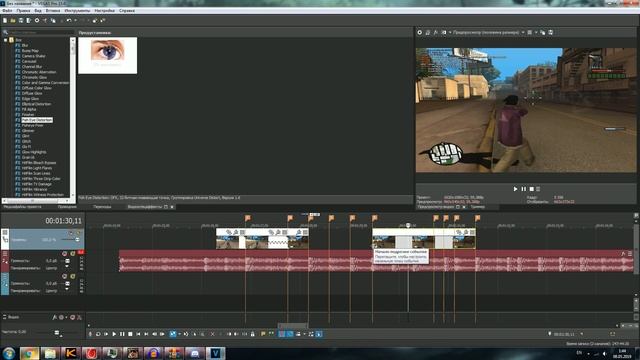Solo the first (red) audio track
The width and height of the screenshot is (640, 360).
(73, 253)
